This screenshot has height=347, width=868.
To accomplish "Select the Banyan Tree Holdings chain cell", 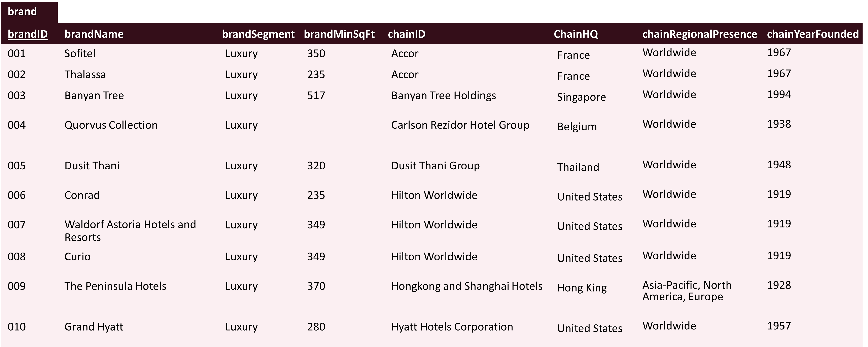I will click(x=443, y=96).
